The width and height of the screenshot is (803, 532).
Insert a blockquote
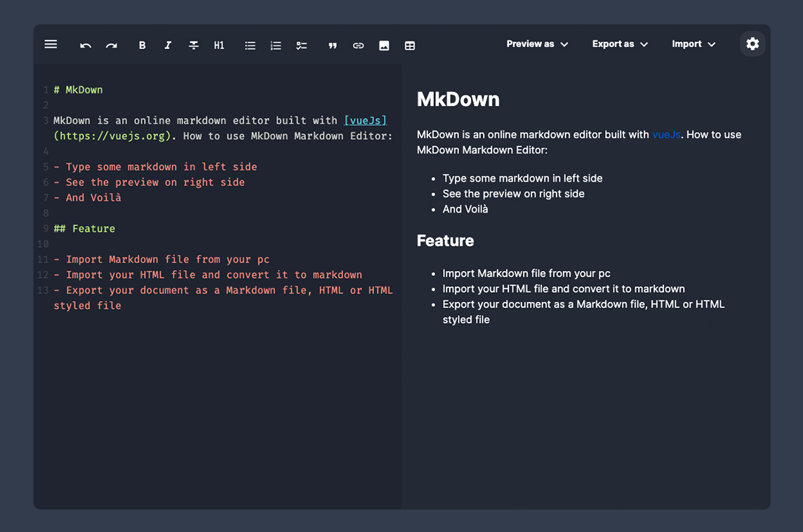coord(333,46)
